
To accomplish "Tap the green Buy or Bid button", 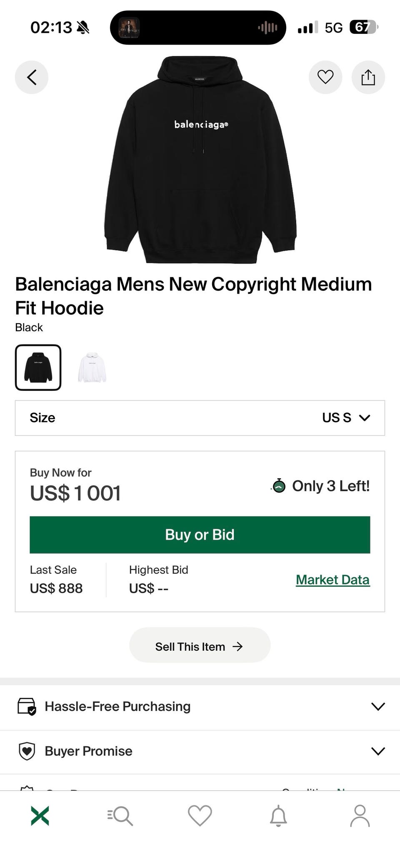I will point(200,535).
